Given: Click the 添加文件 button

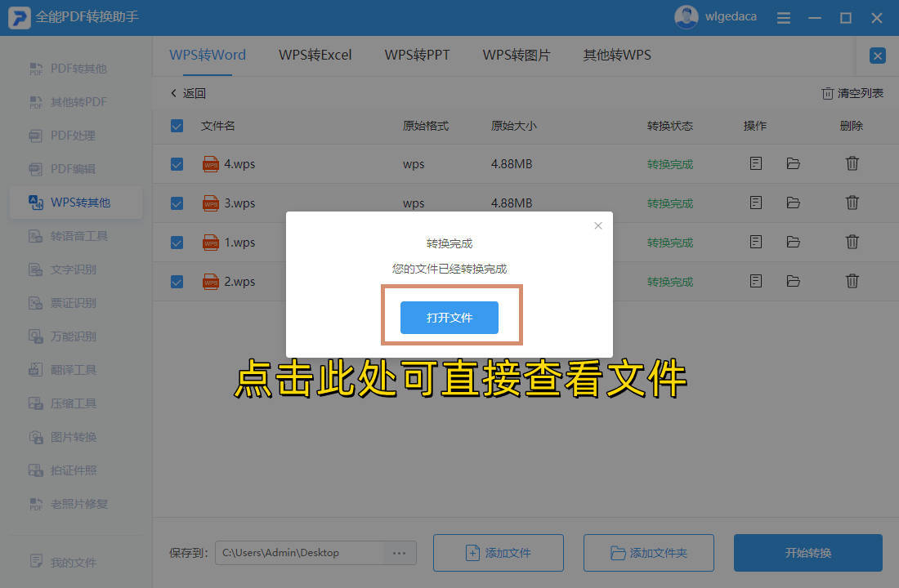Looking at the screenshot, I should 499,552.
